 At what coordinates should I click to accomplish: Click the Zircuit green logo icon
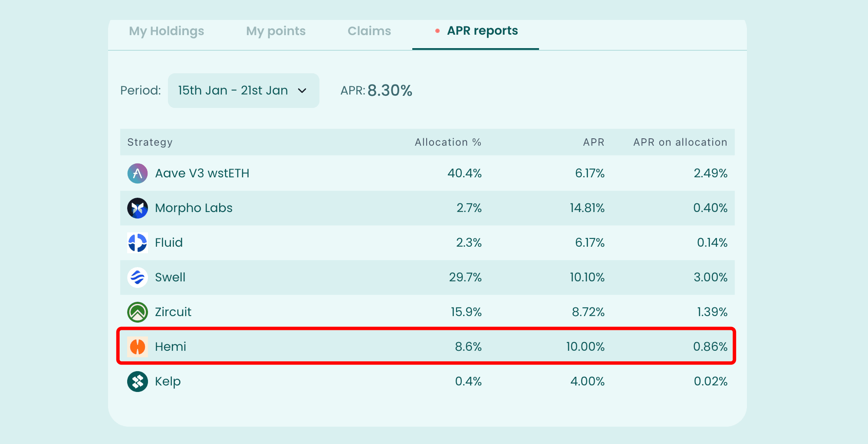[x=138, y=312]
